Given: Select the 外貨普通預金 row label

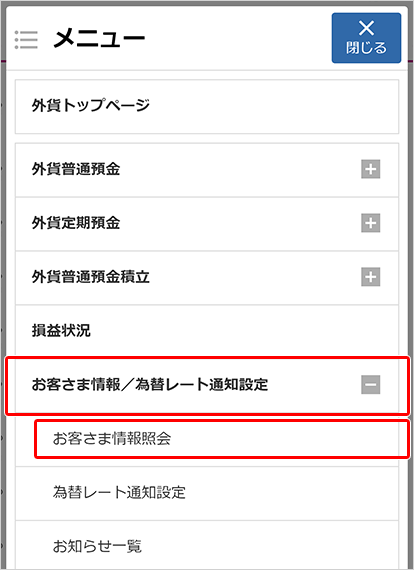Looking at the screenshot, I should coord(76,169).
